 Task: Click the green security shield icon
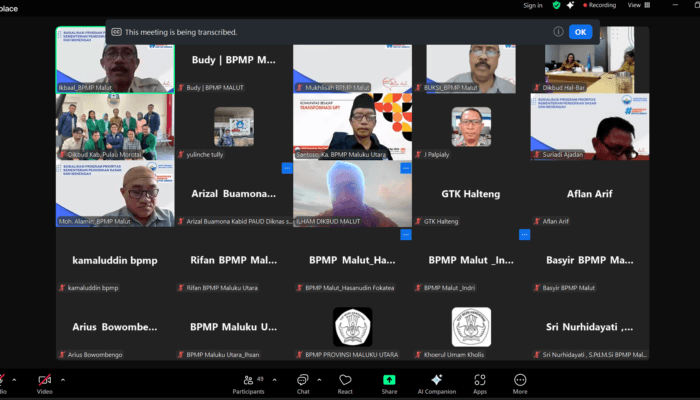557,5
